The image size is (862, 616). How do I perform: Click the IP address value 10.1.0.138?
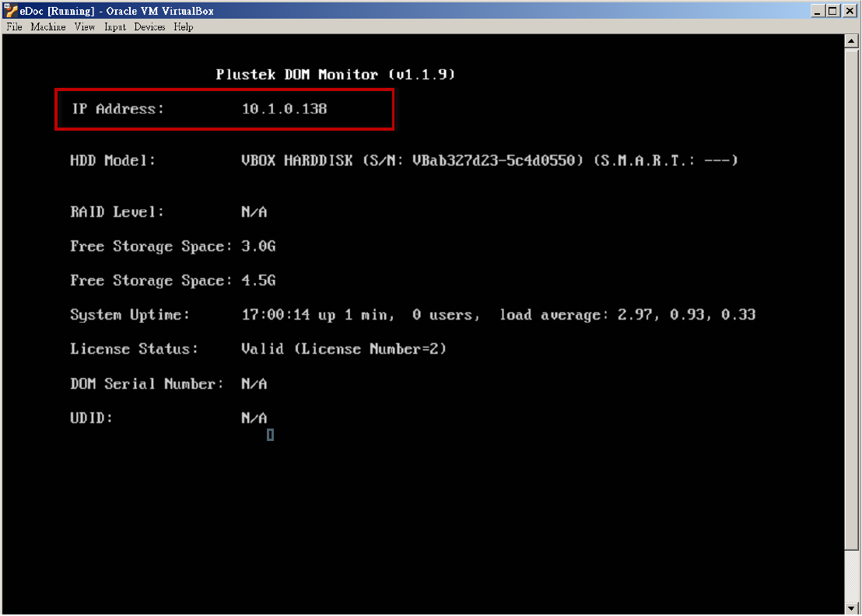tap(284, 110)
